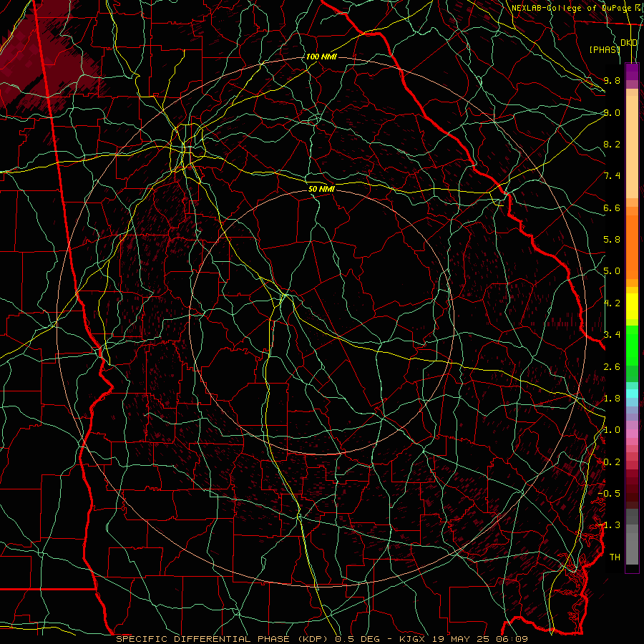Click the bright green segment of color bar
Viewport: 644px width, 644px height.
coord(632,345)
